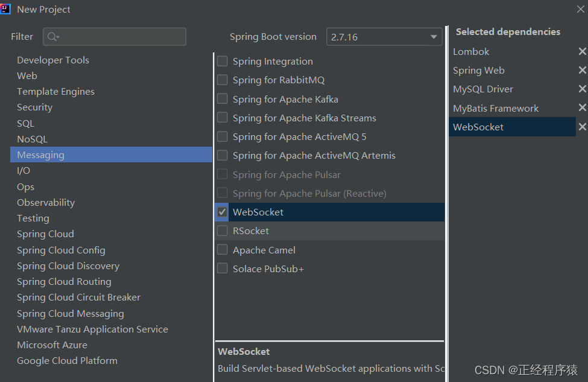Click the Apache Camel dependency label
Screen dimensions: 588x382
264,250
